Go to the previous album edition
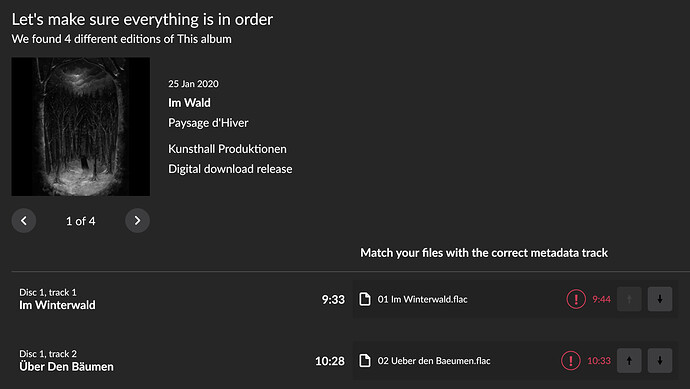690x389 pixels. coord(24,220)
